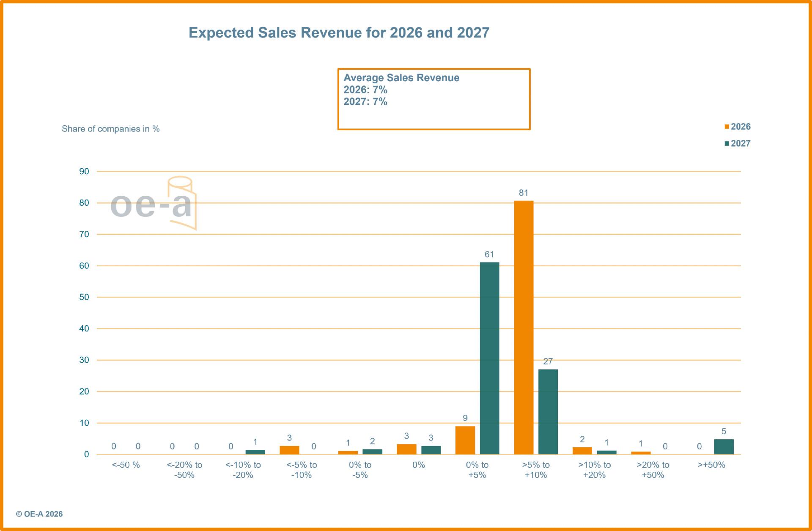The image size is (812, 531).
Task: Click the '2027: 7%' average line
Action: click(365, 101)
